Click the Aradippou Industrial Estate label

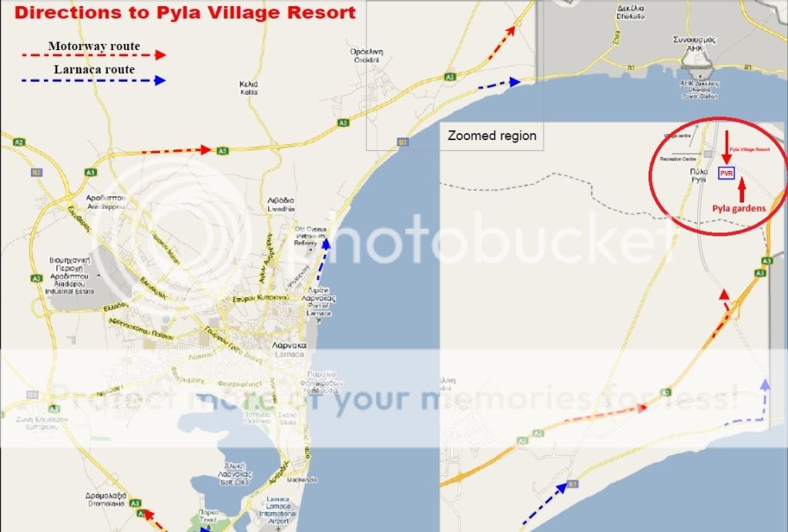[70, 276]
